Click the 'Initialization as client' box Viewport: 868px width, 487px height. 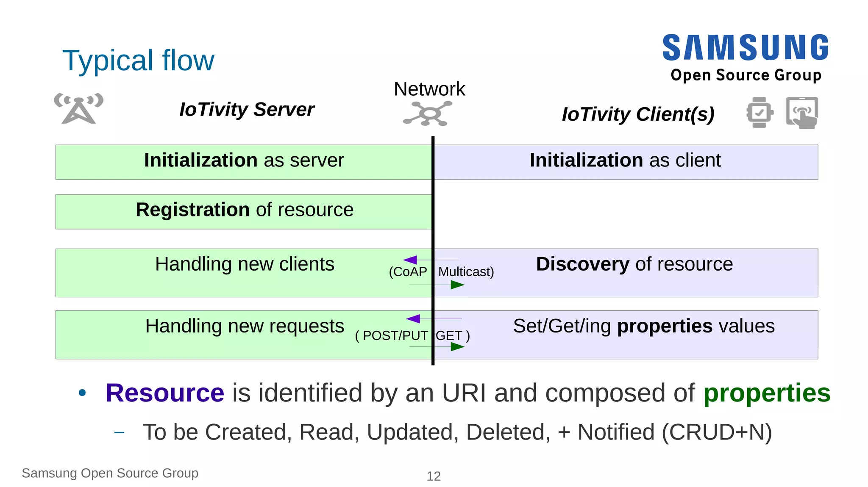(626, 162)
